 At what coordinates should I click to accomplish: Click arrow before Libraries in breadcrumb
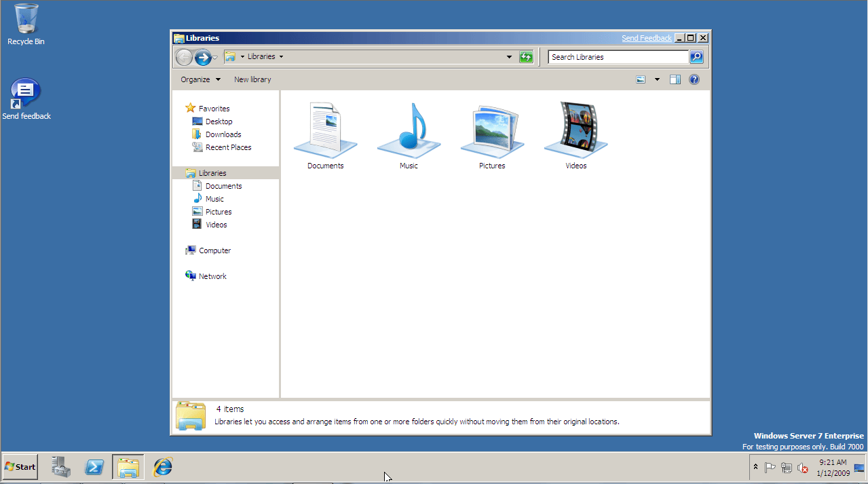(242, 56)
